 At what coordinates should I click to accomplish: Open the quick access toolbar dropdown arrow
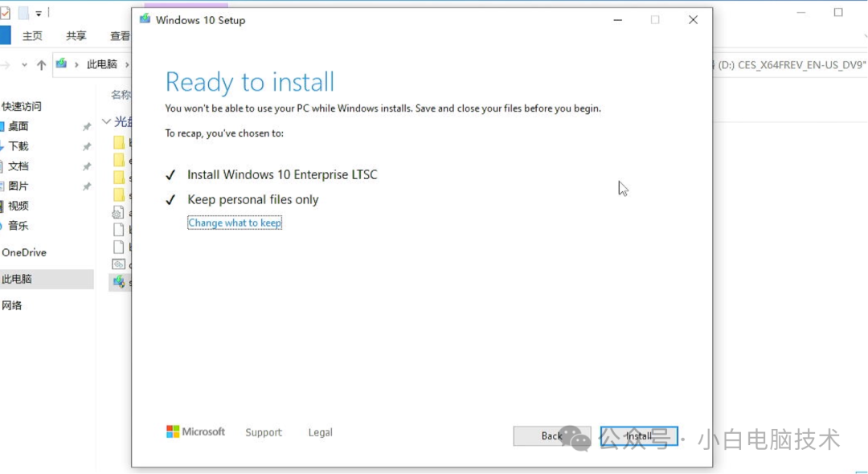click(x=39, y=14)
